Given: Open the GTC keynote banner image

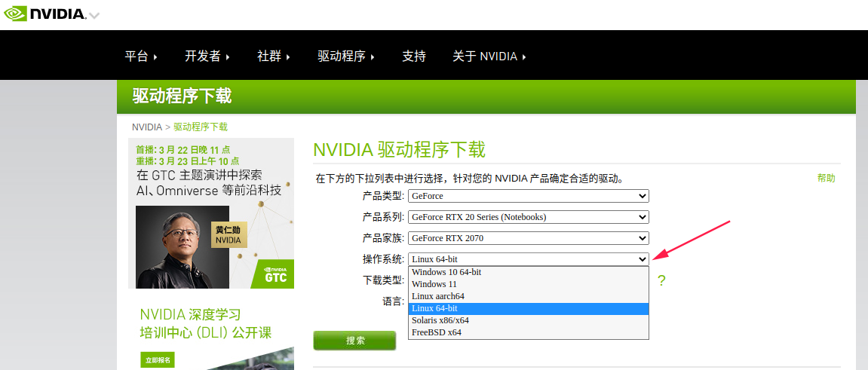Looking at the screenshot, I should (211, 213).
